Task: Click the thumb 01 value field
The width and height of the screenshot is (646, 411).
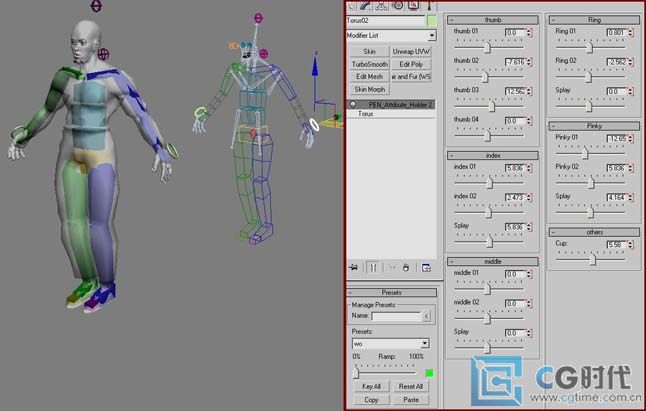Action: click(x=515, y=33)
